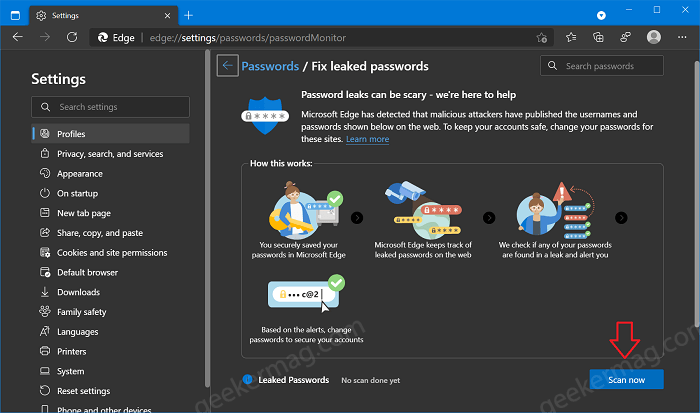Open the Favorites list icon
The width and height of the screenshot is (700, 413).
pyautogui.click(x=571, y=38)
